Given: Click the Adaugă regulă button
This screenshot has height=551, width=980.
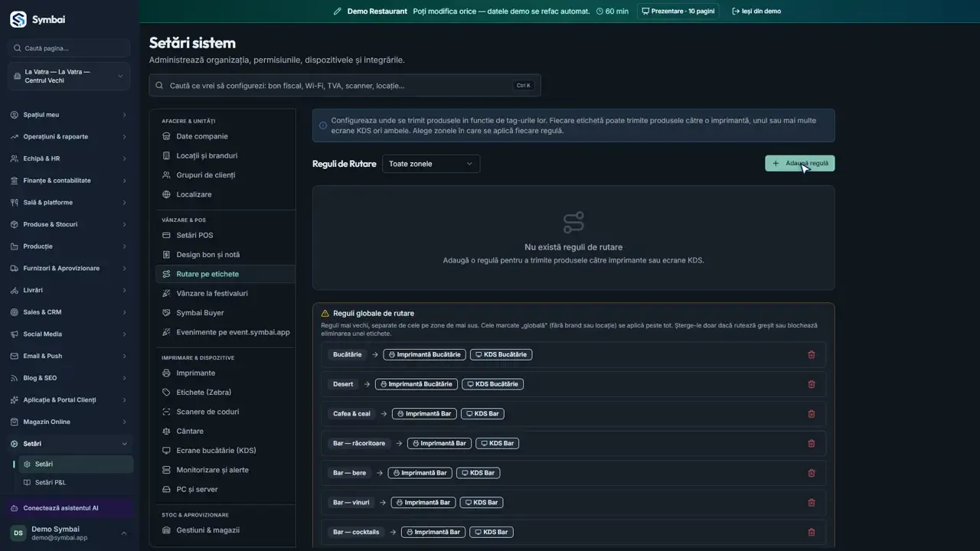Looking at the screenshot, I should [800, 164].
